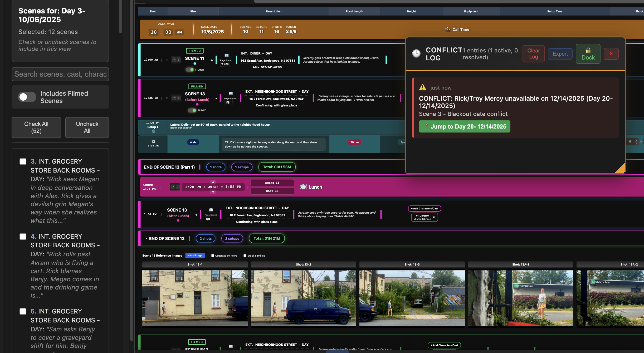Dock the Conflict Log panel
This screenshot has height=353, width=644.
(x=588, y=54)
